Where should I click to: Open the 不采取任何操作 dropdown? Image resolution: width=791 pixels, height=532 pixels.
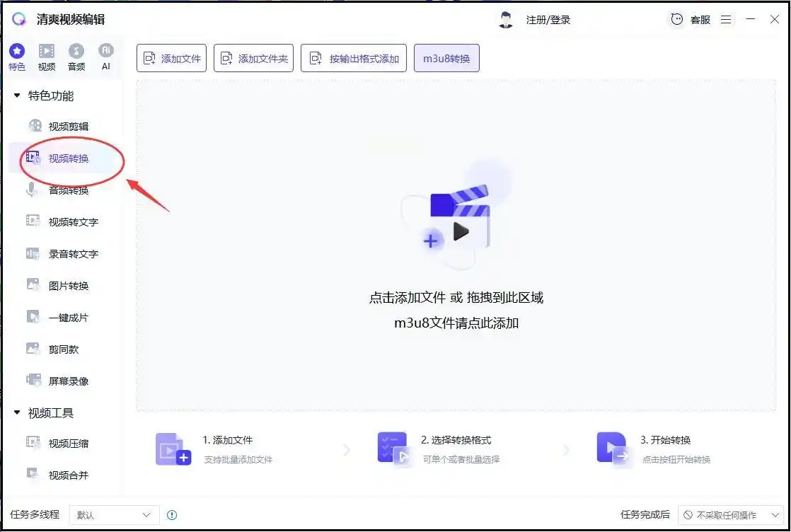point(731,515)
